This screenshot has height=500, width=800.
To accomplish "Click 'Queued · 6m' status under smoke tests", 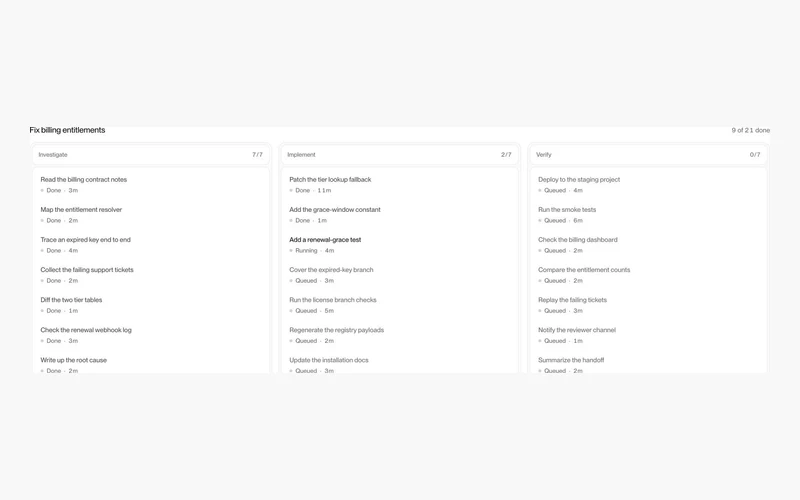I will 563,220.
